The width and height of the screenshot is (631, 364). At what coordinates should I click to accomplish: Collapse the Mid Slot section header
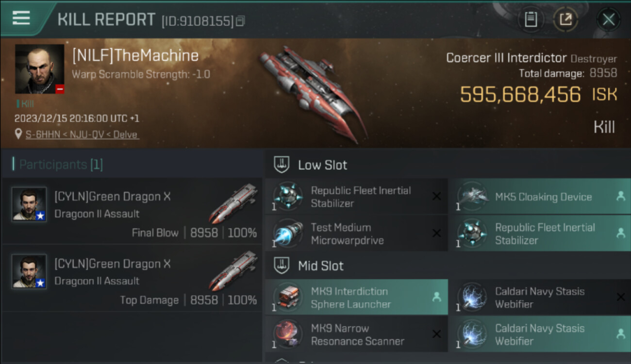click(448, 265)
